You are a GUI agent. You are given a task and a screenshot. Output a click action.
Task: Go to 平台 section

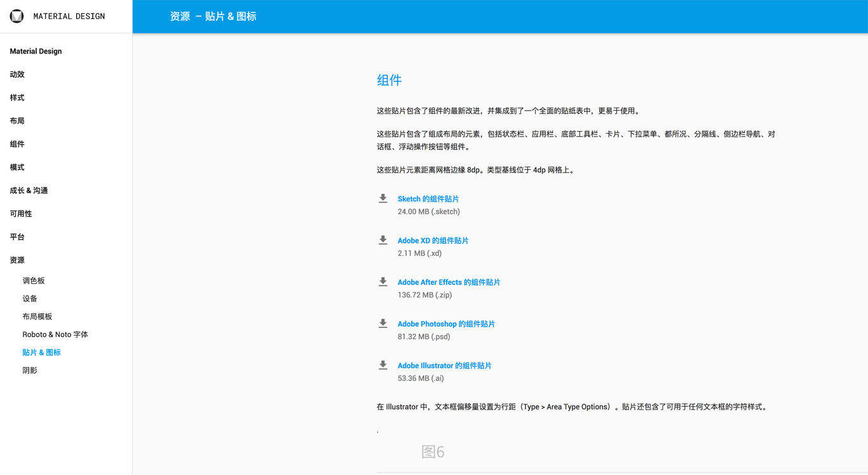click(17, 237)
